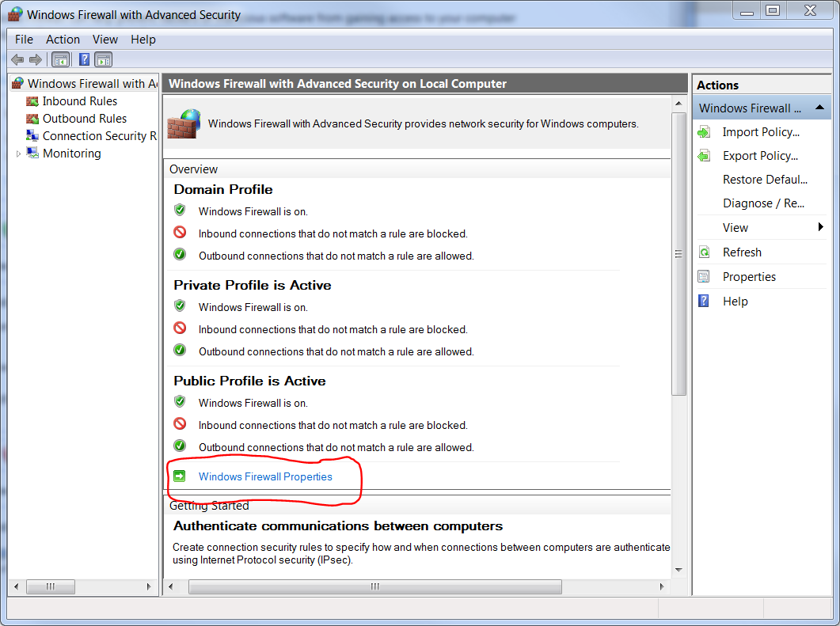Open the View menu in the menu bar

[x=105, y=40]
